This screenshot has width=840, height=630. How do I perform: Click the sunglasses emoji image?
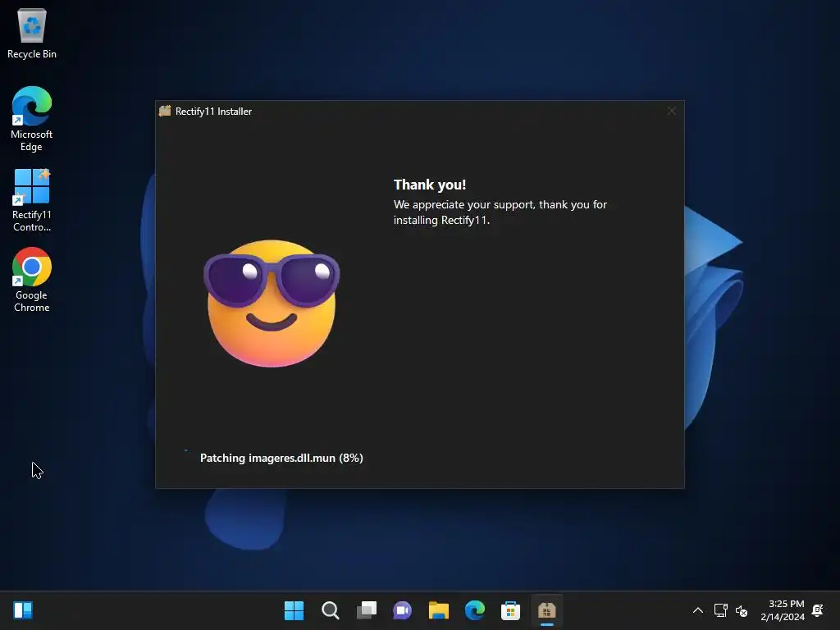coord(272,304)
